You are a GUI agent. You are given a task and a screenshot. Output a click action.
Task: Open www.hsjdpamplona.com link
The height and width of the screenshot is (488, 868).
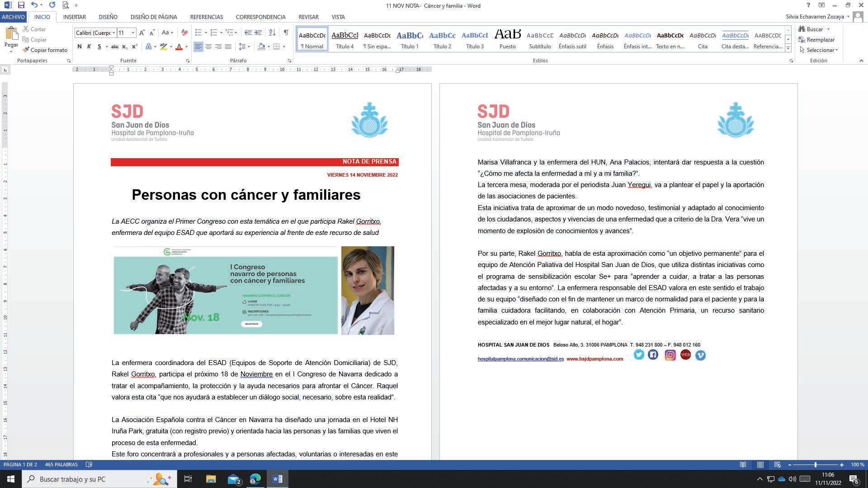tap(594, 359)
